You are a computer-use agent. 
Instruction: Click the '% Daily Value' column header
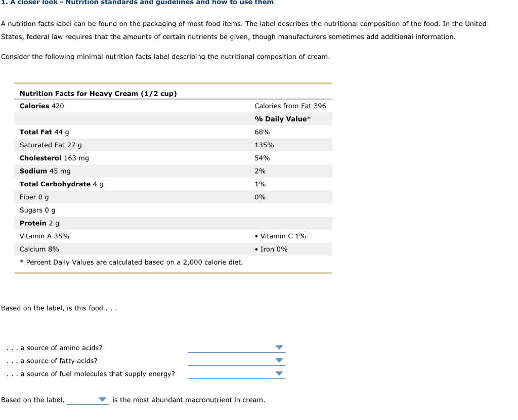click(282, 119)
